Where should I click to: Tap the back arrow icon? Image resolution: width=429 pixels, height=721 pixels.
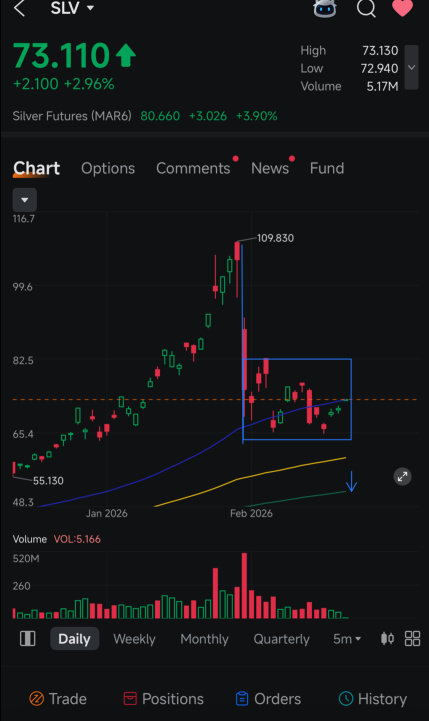(20, 8)
